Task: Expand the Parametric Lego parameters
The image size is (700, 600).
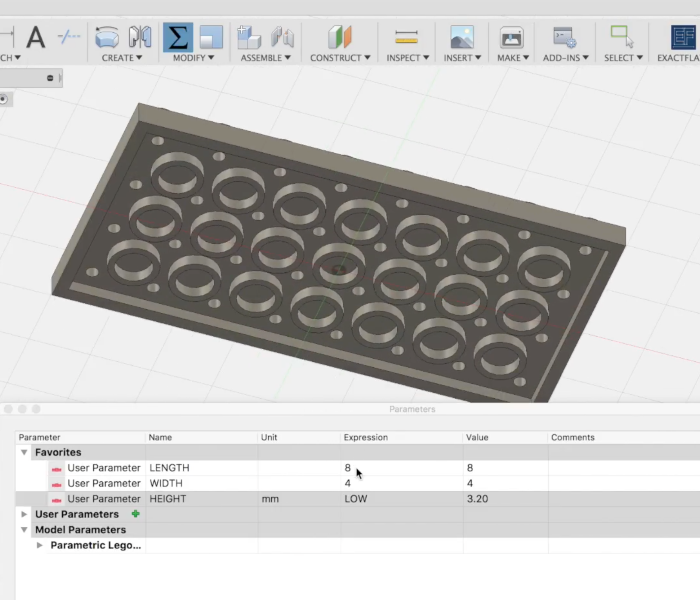Action: tap(40, 545)
